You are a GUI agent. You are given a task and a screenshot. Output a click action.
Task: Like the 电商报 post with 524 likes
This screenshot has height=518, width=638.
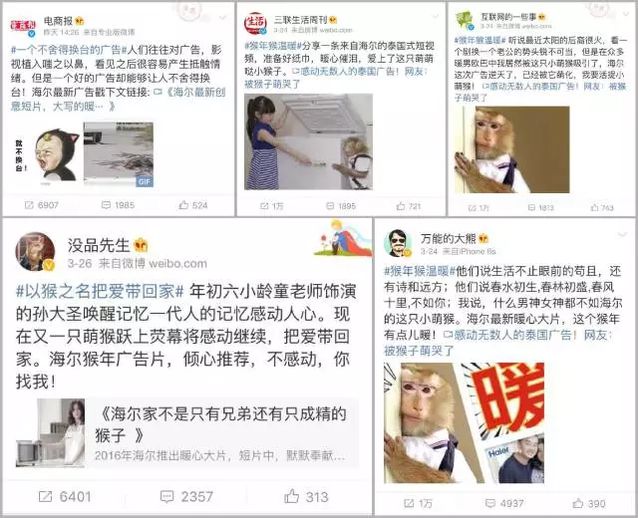point(193,205)
